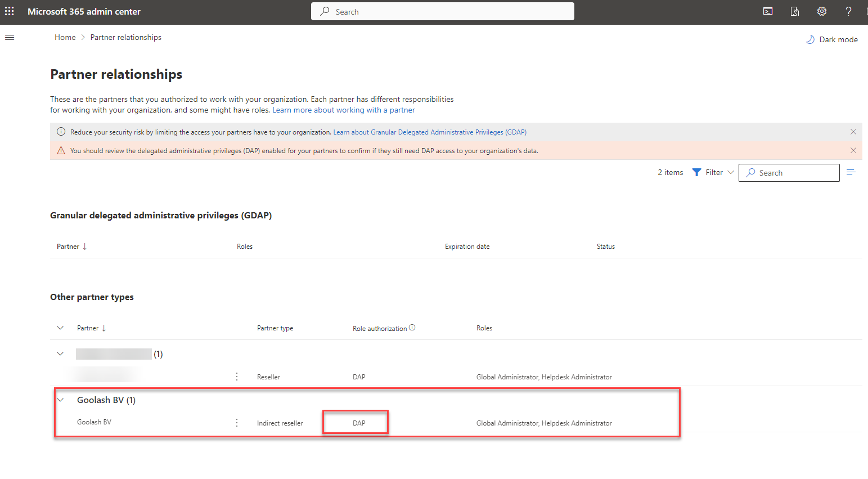Collapse the Goolash BV group

(60, 400)
